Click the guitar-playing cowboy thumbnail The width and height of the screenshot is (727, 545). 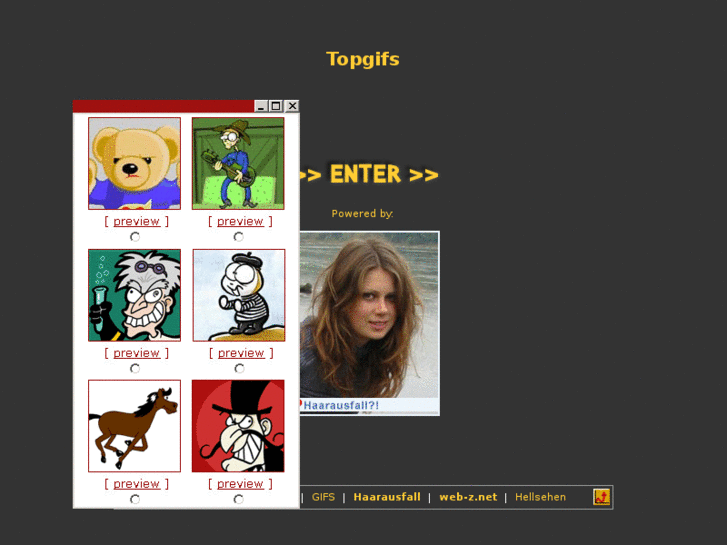click(238, 163)
